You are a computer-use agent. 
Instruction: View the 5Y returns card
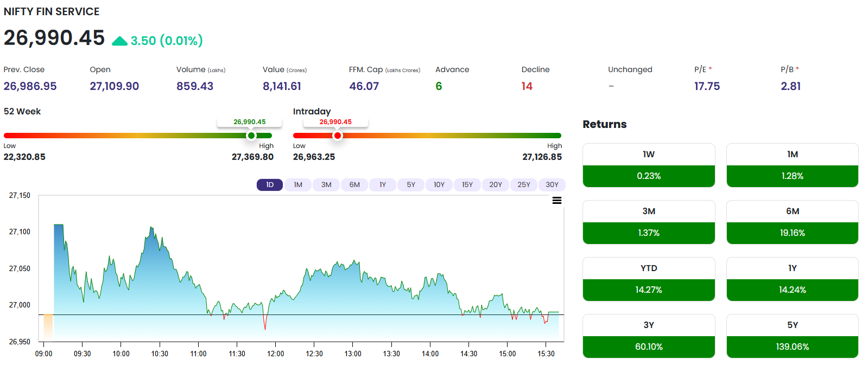(x=793, y=336)
